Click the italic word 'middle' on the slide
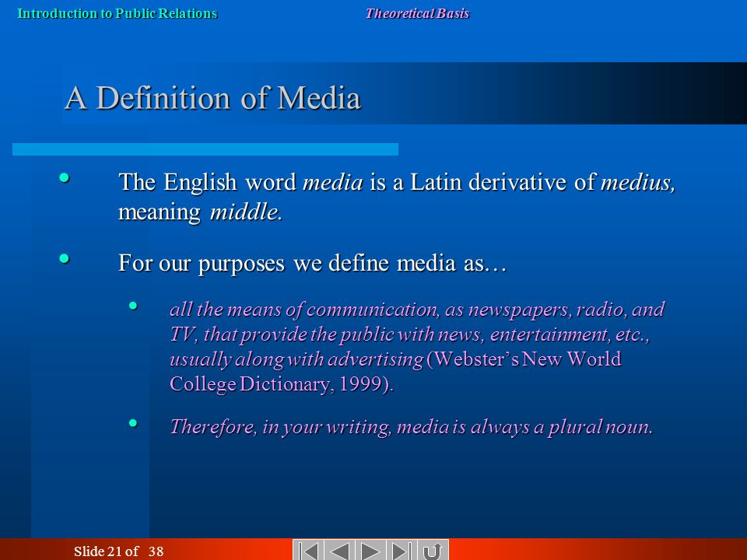The height and width of the screenshot is (560, 747). [x=246, y=212]
